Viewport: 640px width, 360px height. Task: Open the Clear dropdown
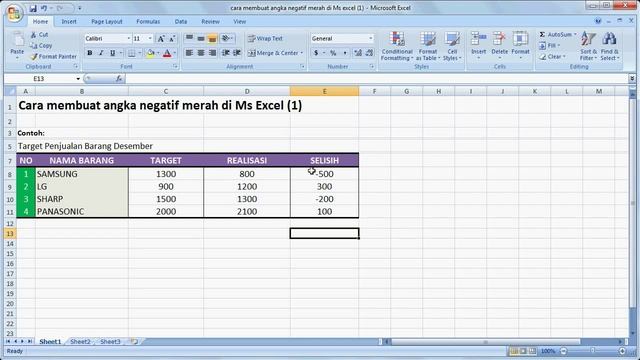tap(553, 57)
